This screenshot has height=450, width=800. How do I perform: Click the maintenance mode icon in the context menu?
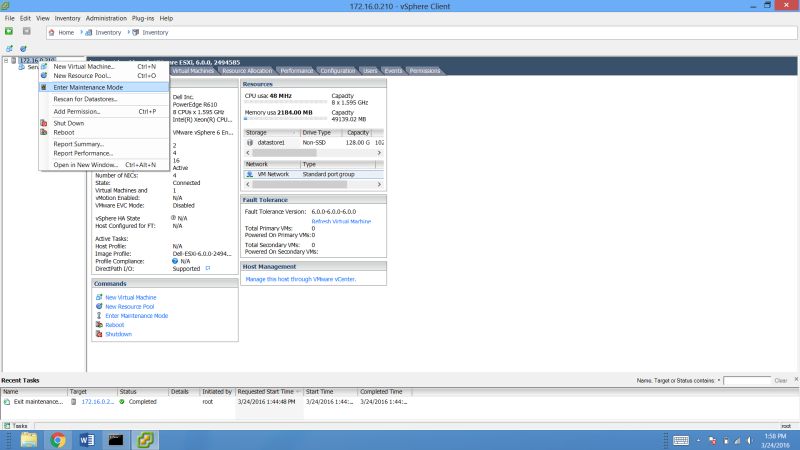point(44,87)
